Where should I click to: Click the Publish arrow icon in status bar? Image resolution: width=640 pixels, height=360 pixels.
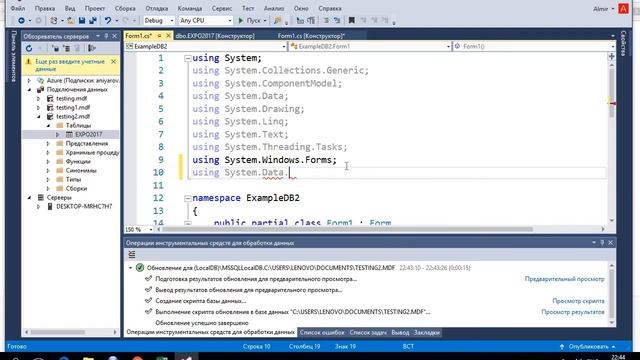pyautogui.click(x=562, y=347)
